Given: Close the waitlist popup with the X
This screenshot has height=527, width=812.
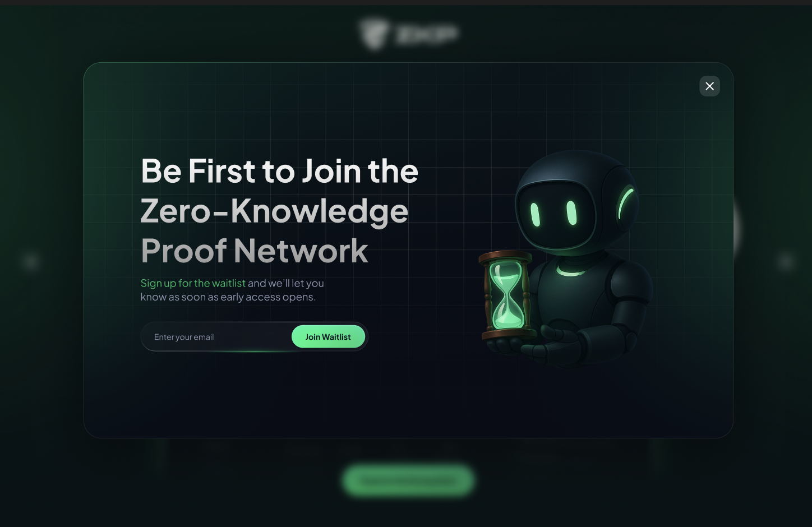Looking at the screenshot, I should coord(709,86).
